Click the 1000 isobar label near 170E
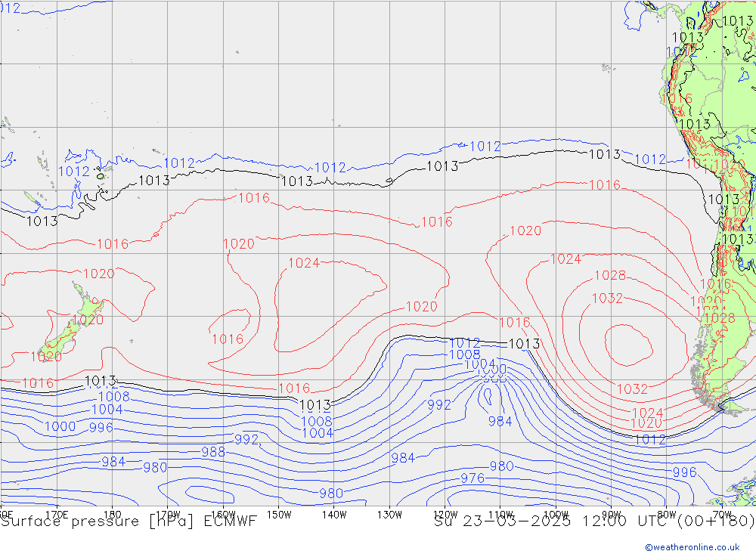 tap(60, 427)
